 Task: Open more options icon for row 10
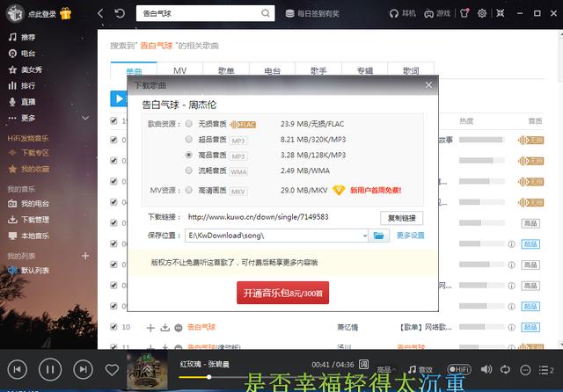click(x=179, y=328)
